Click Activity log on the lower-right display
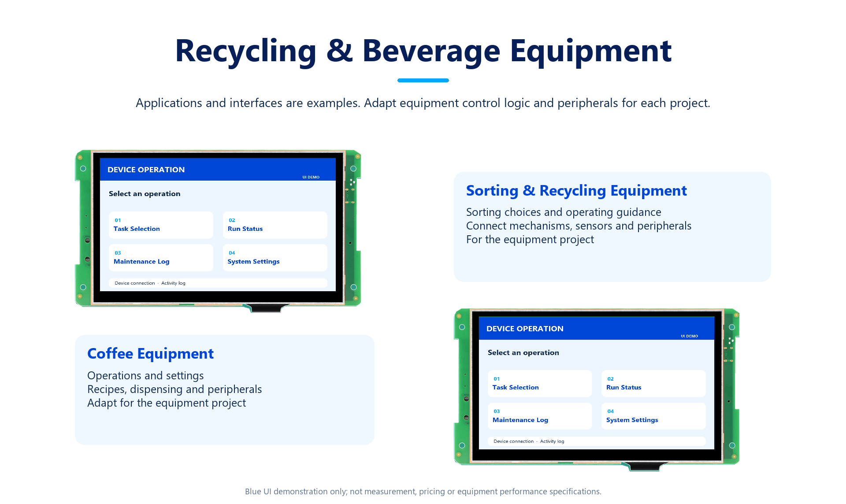Viewport: 846px width, 504px height. coord(552,441)
